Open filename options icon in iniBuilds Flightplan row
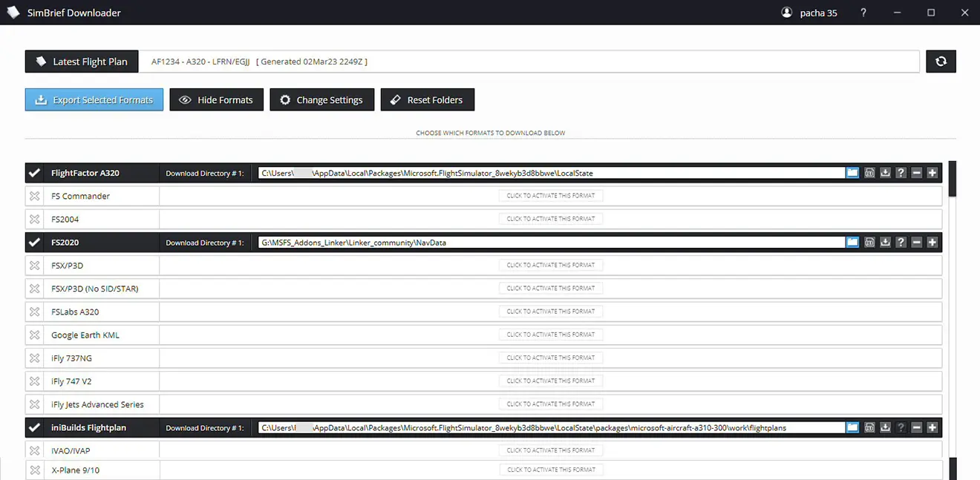This screenshot has height=480, width=980. pos(869,427)
